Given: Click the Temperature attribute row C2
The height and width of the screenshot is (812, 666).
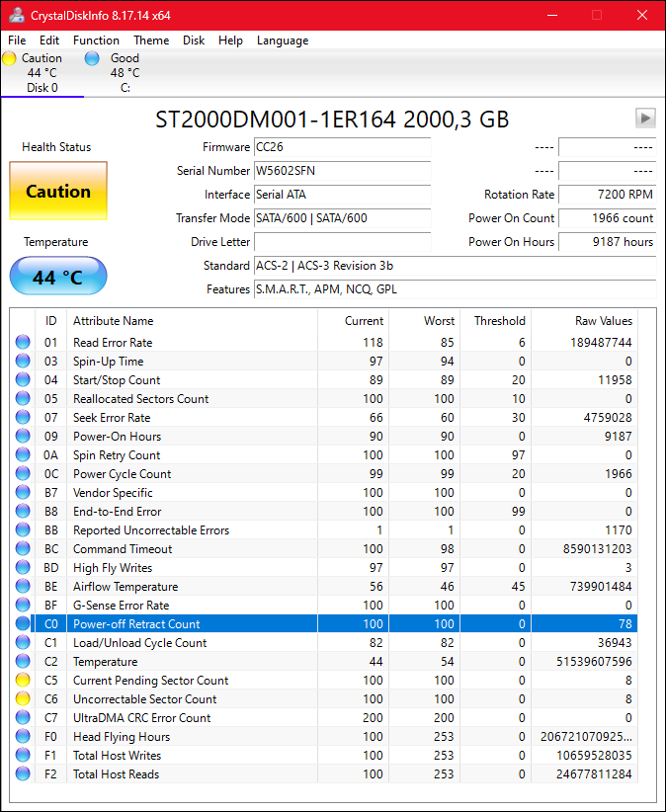Looking at the screenshot, I should (324, 661).
